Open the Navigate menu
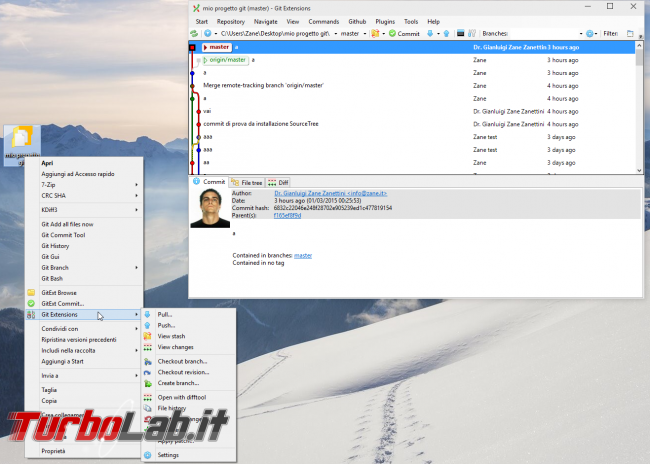The width and height of the screenshot is (650, 464). pyautogui.click(x=266, y=22)
